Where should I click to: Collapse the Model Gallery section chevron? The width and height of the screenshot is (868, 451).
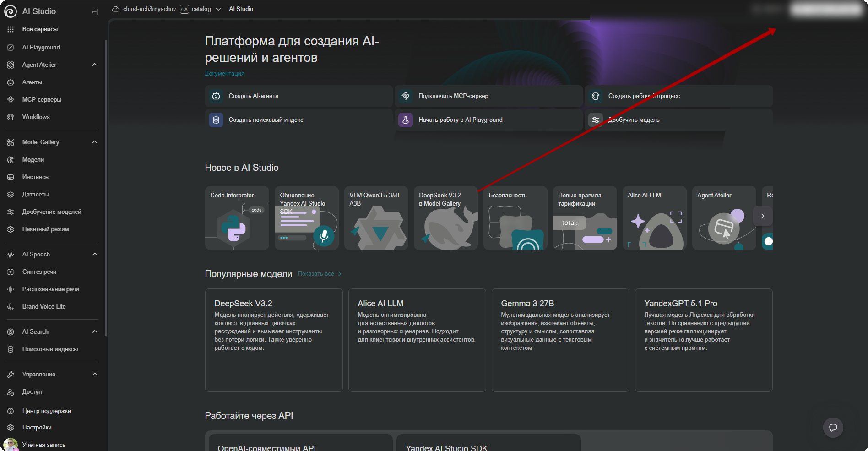pyautogui.click(x=95, y=142)
